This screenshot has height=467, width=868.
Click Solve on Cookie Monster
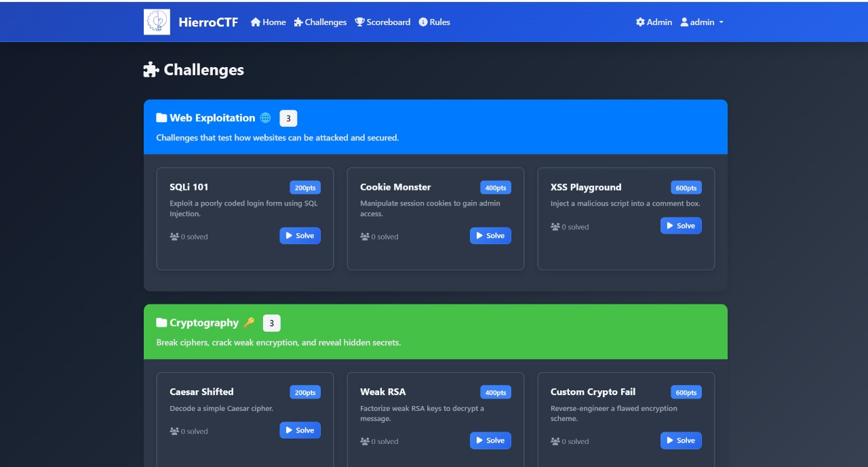point(490,236)
